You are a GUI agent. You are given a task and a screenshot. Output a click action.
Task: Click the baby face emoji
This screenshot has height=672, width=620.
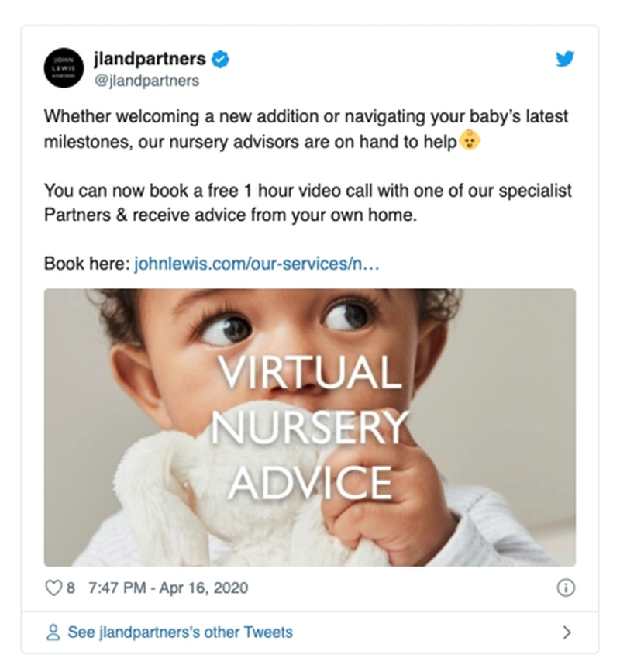(470, 140)
